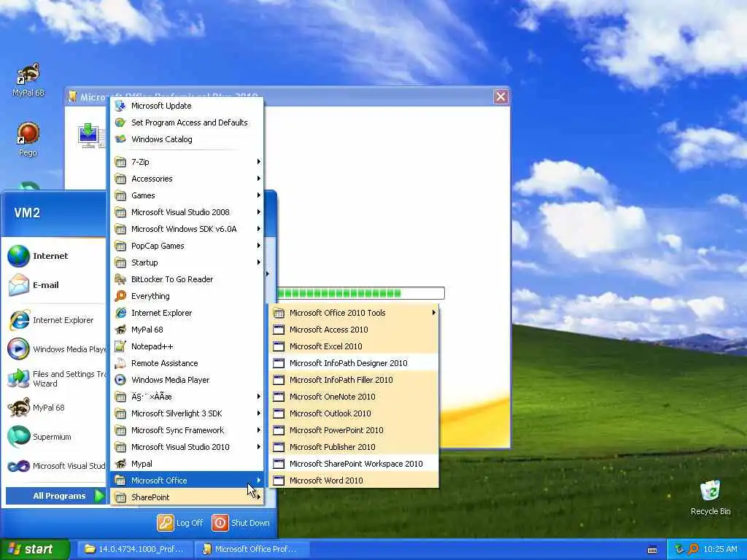747x560 pixels.
Task: Open Internet Explorer in All Programs list
Action: (x=187, y=313)
